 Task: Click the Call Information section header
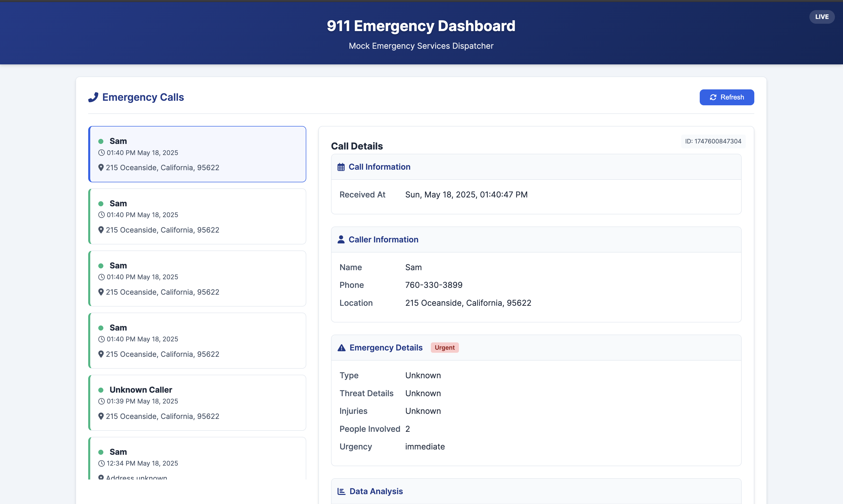pyautogui.click(x=379, y=167)
